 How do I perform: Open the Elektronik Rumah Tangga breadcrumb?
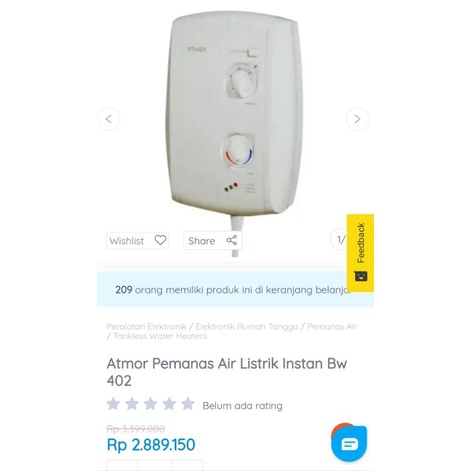(247, 326)
